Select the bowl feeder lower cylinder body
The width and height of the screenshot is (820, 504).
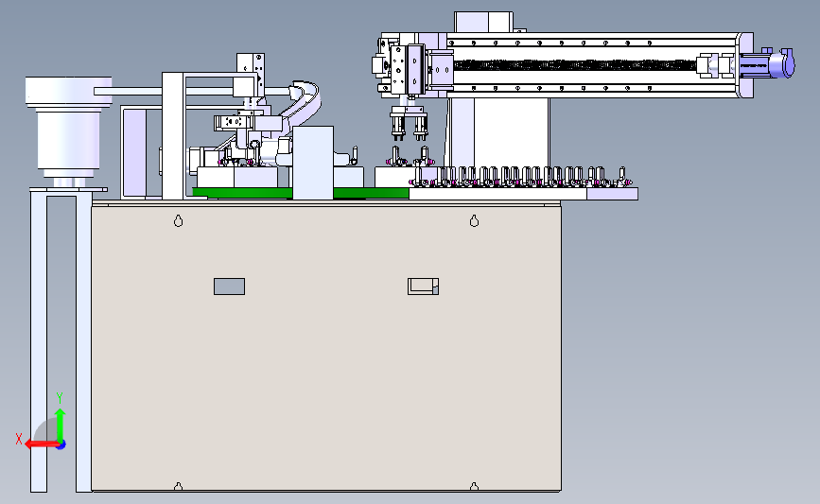pos(68,140)
